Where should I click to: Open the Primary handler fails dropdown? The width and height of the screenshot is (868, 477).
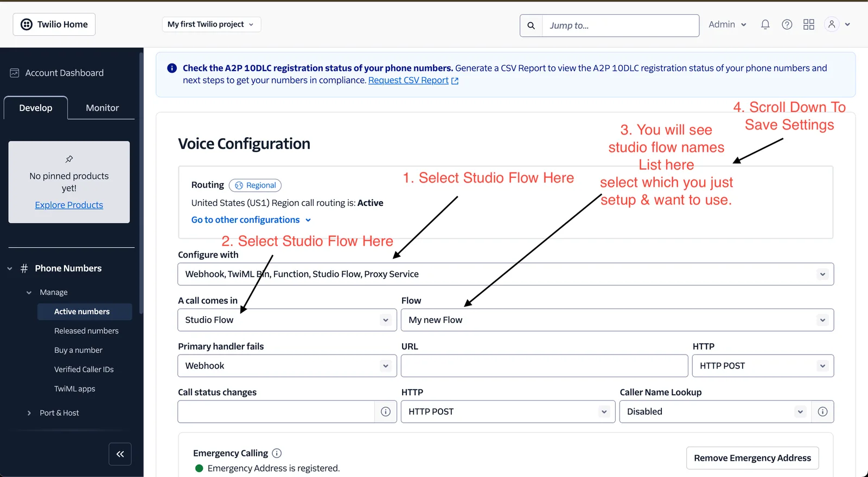click(x=288, y=366)
